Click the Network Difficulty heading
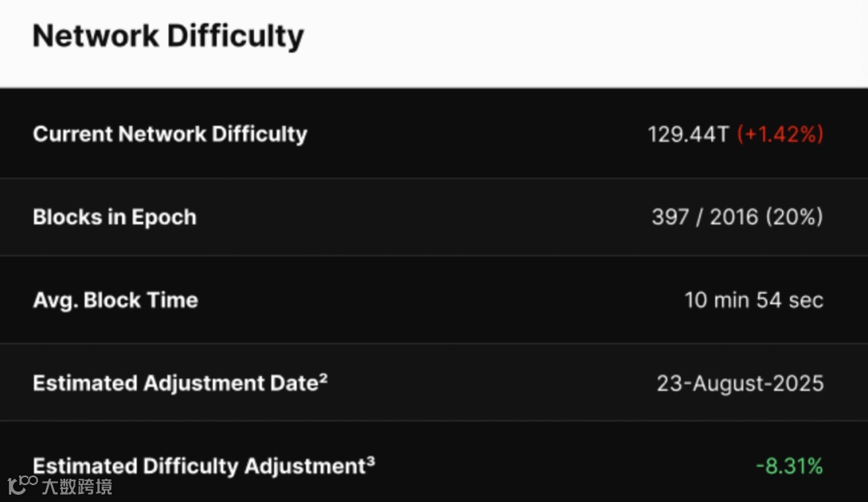 (168, 36)
